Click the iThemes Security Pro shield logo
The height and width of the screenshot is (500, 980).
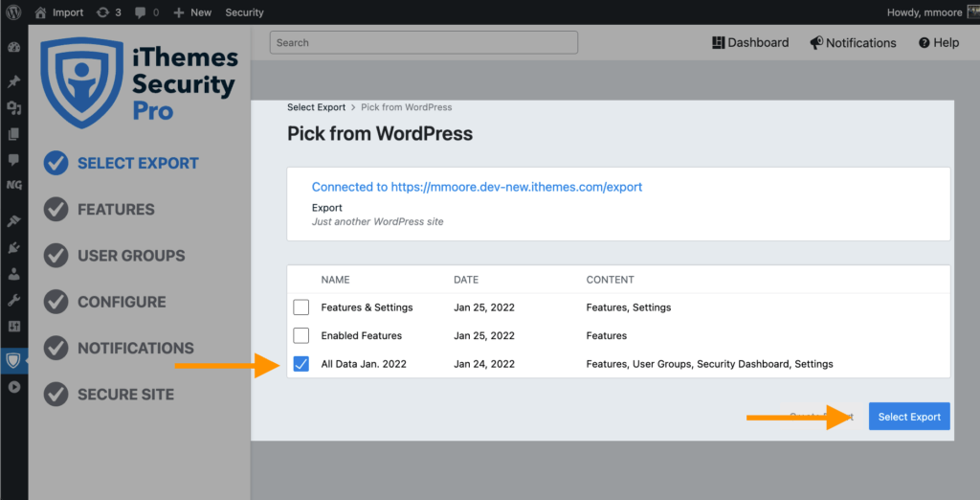(x=81, y=82)
